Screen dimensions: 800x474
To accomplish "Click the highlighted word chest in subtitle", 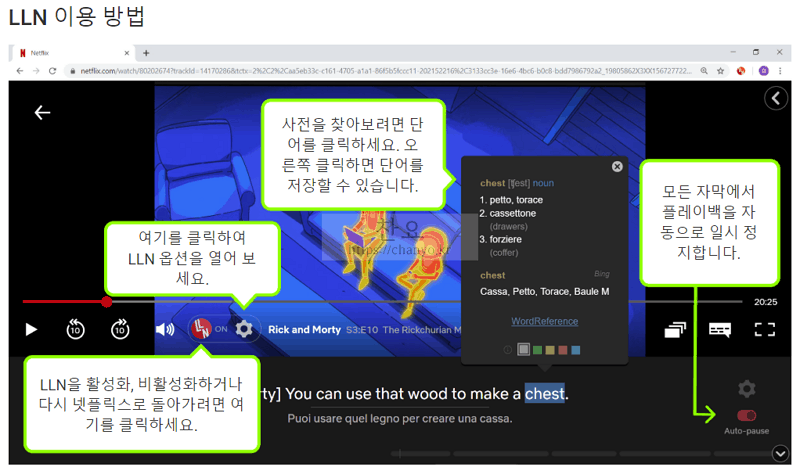I will coord(544,393).
